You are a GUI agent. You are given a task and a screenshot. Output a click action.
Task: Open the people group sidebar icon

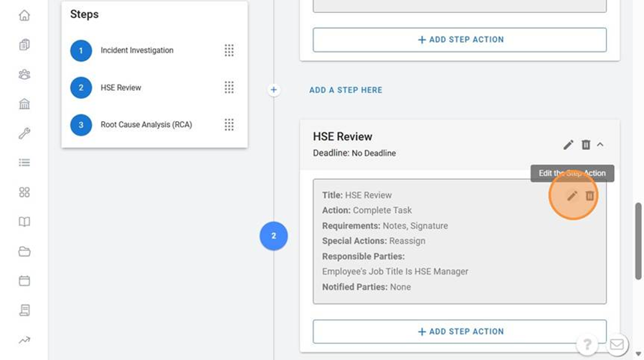(24, 75)
